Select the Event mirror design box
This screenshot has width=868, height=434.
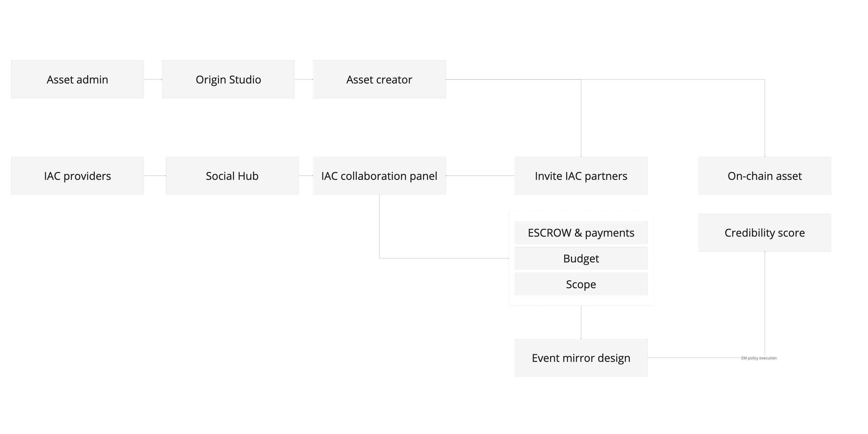pos(581,358)
